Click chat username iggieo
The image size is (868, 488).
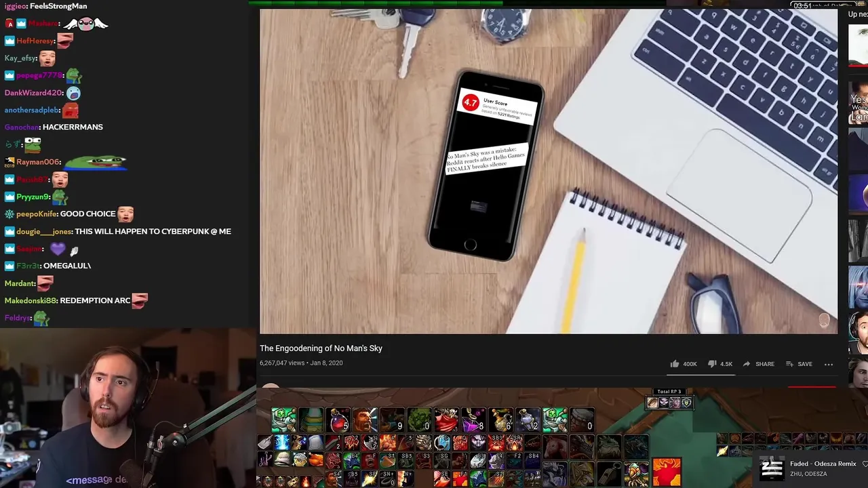point(16,6)
